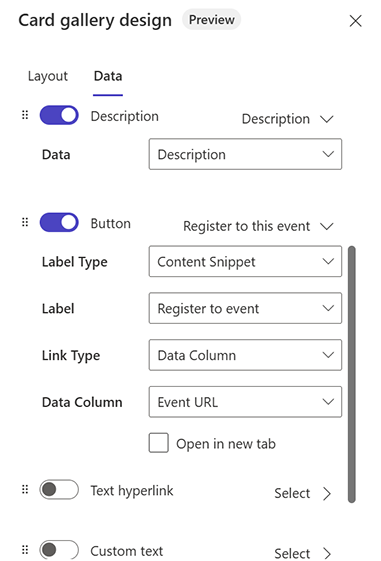381x561 pixels.
Task: Open Custom text Select arrow
Action: [327, 553]
